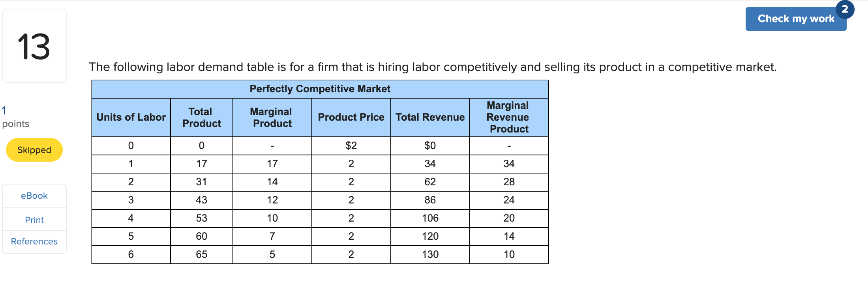The height and width of the screenshot is (304, 868).
Task: Click the Marginal Revenue Product header
Action: (508, 117)
